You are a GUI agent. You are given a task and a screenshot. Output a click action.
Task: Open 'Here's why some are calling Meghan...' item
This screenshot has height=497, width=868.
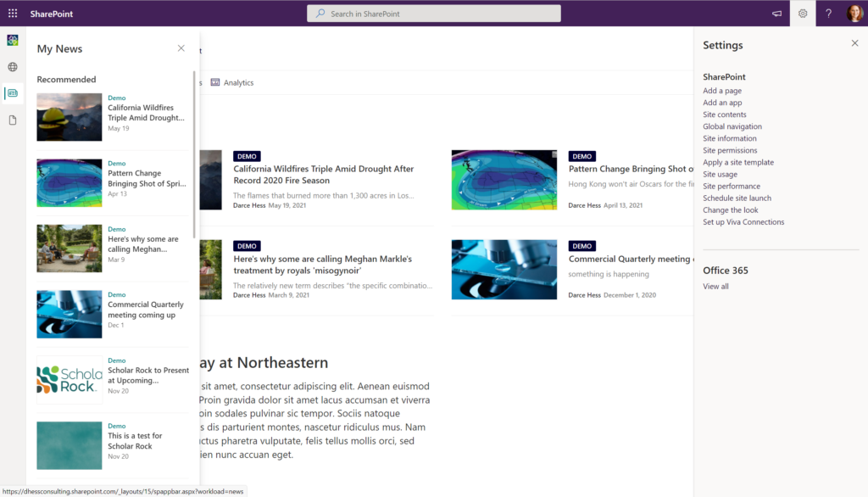(x=142, y=243)
